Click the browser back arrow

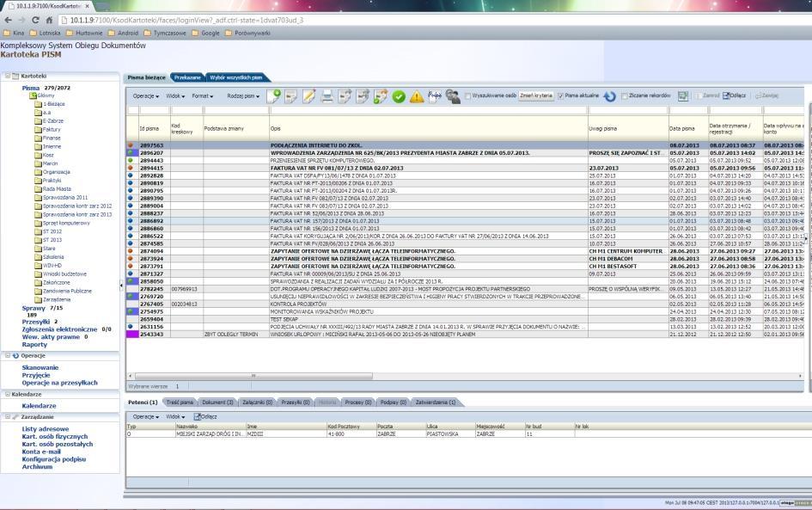coord(8,21)
